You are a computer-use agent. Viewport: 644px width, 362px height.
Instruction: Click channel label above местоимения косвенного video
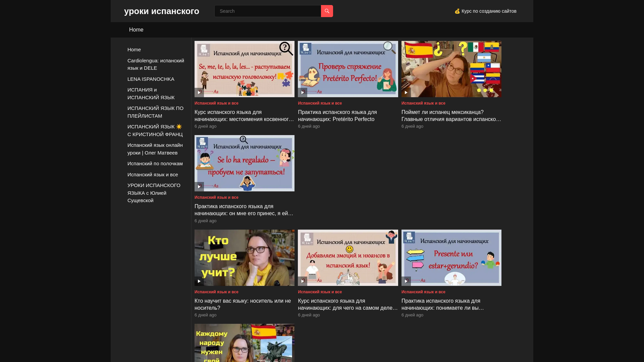point(216,103)
